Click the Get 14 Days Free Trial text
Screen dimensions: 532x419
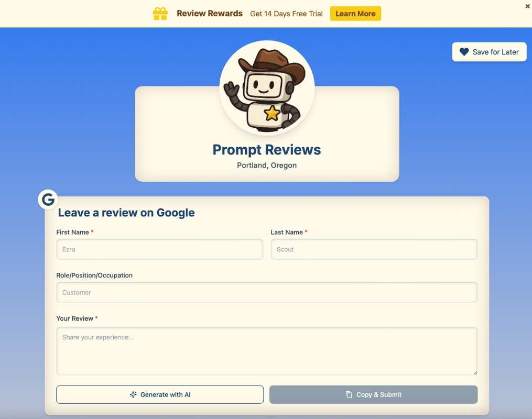(286, 14)
